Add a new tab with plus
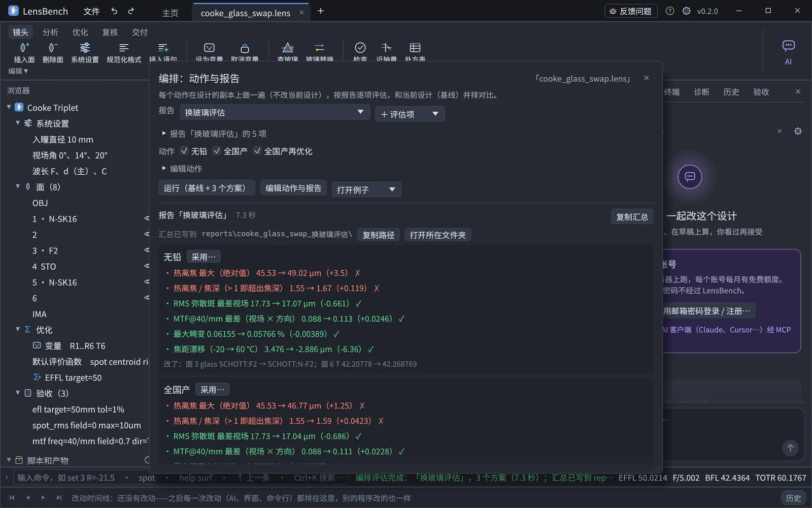 pyautogui.click(x=320, y=11)
